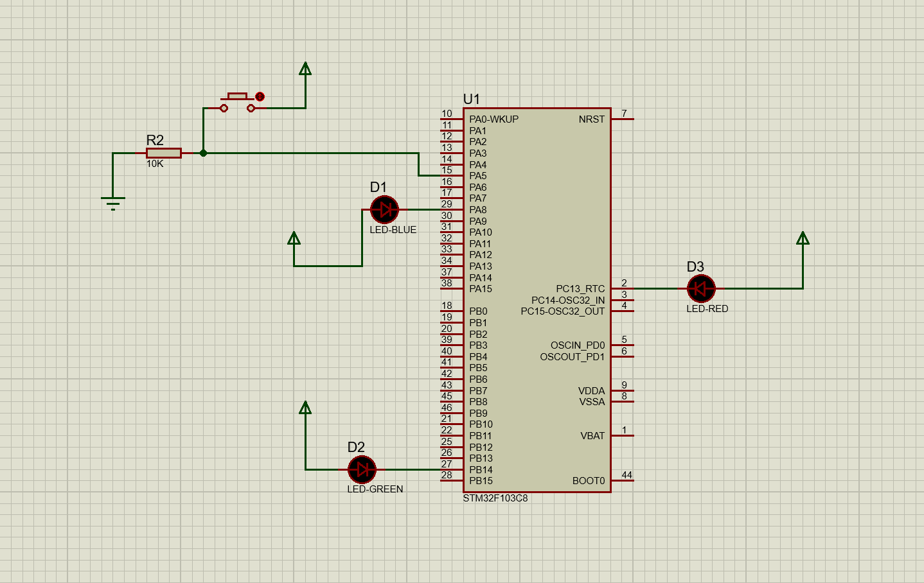This screenshot has height=583, width=924.
Task: Click the push button switch symbol
Action: pos(238,103)
